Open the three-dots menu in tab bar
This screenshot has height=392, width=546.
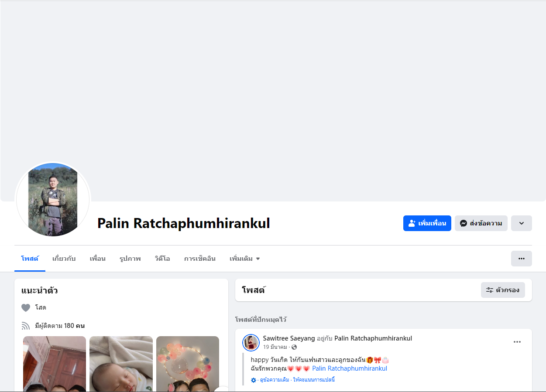pyautogui.click(x=522, y=259)
